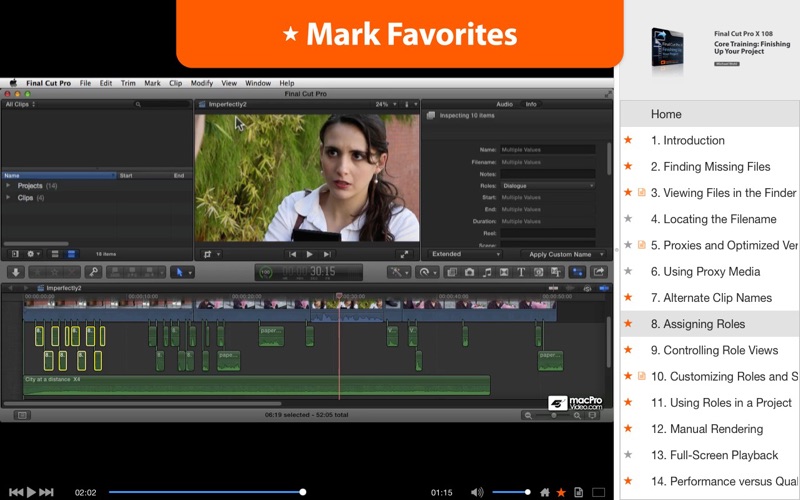Toggle favorite star for Alternate Clip Names

click(628, 297)
